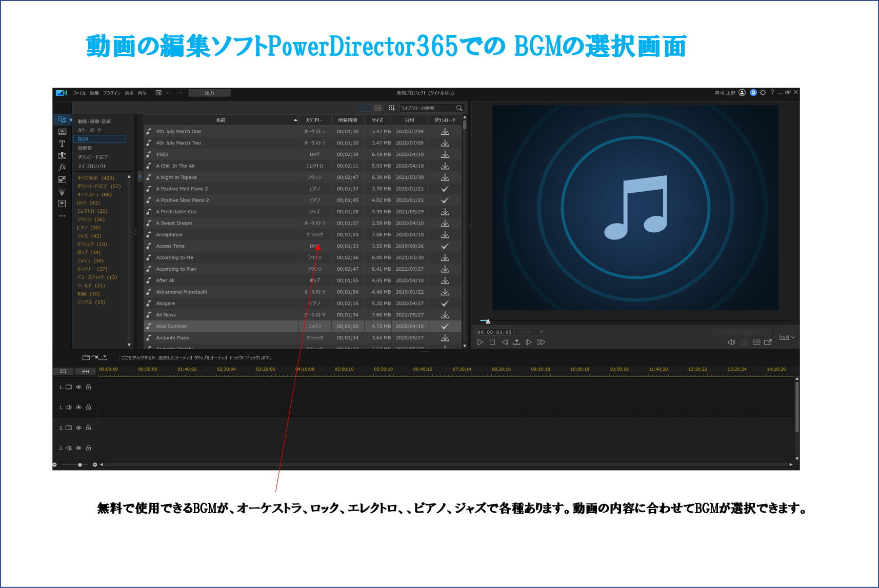This screenshot has height=588, width=879.
Task: Zoom in timeline with plus button
Action: [x=94, y=464]
